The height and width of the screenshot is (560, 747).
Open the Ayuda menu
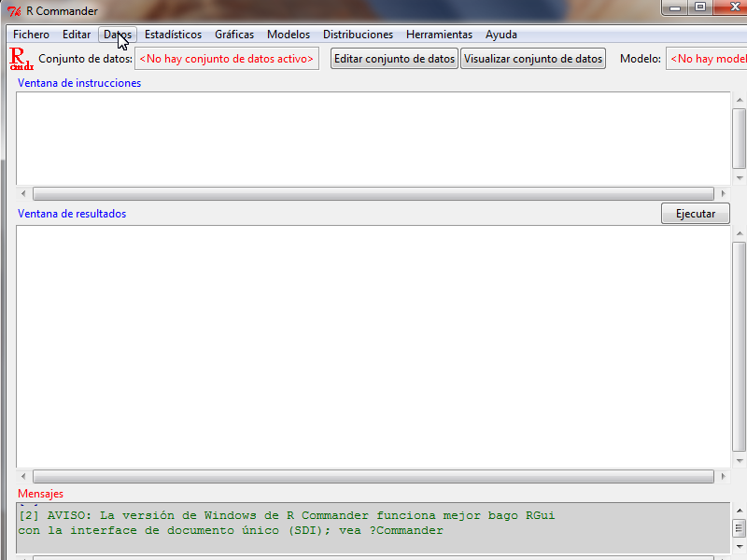pos(501,35)
